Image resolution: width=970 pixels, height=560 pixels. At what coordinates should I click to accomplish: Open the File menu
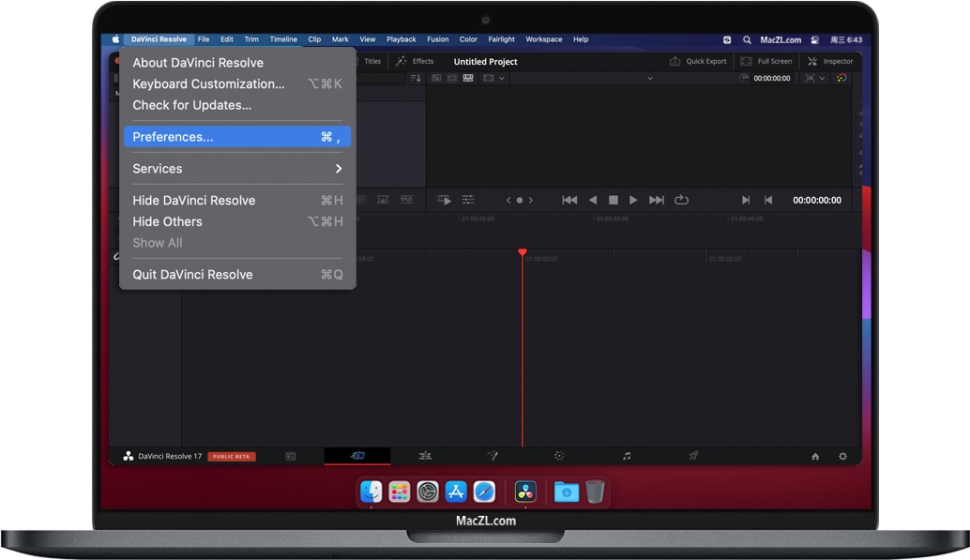click(204, 39)
